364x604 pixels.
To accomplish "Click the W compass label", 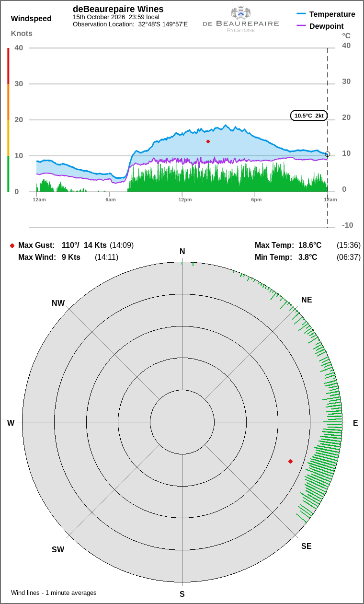I will (x=11, y=423).
